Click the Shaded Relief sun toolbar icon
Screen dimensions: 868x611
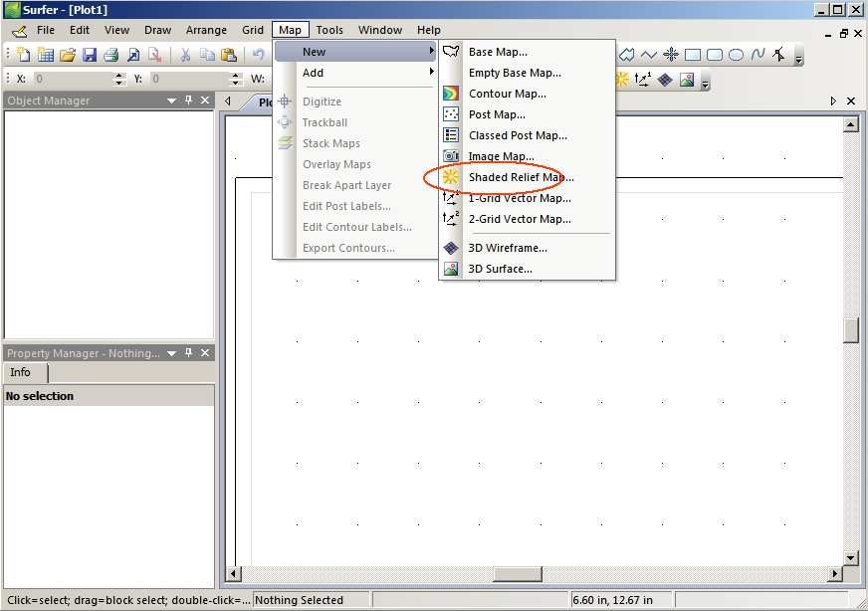(622, 80)
